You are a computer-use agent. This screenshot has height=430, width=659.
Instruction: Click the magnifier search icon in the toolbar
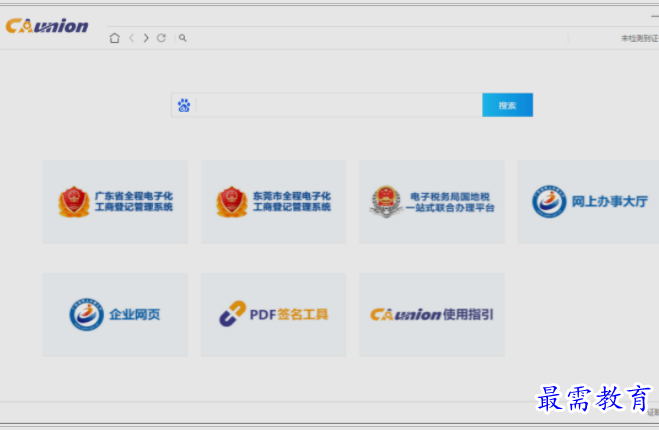(182, 38)
